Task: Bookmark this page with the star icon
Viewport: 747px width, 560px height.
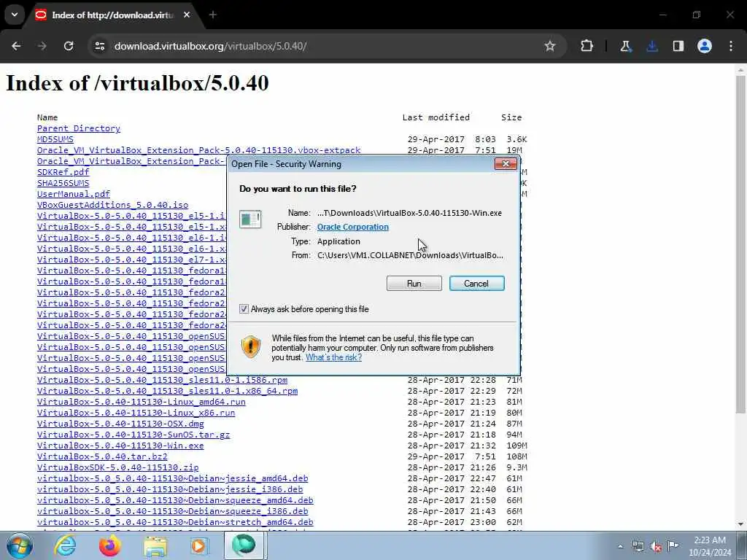Action: coord(550,46)
